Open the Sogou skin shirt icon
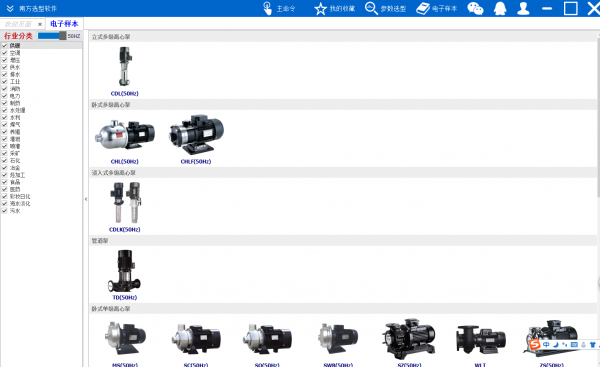 592,345
